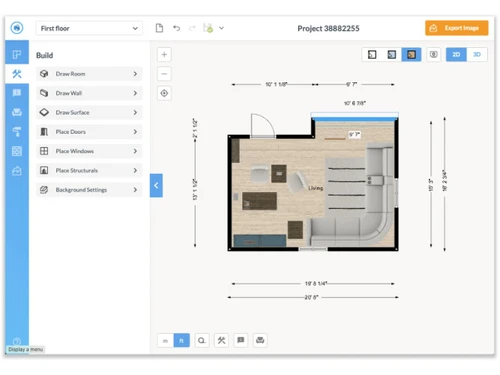Open the annotations sidebar tab
500x375 pixels.
click(x=17, y=93)
